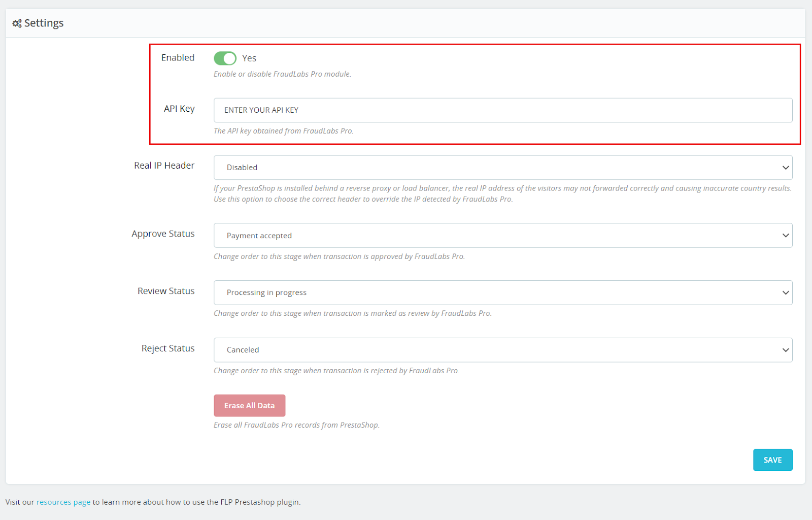Focus the API Key input field
Viewport: 812px width, 520px height.
pos(502,110)
